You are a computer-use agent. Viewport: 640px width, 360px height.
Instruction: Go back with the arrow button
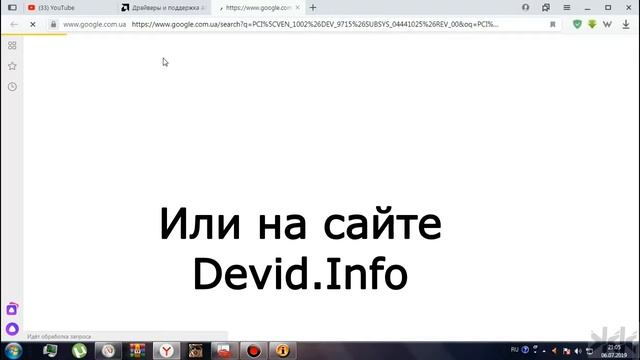(x=14, y=24)
